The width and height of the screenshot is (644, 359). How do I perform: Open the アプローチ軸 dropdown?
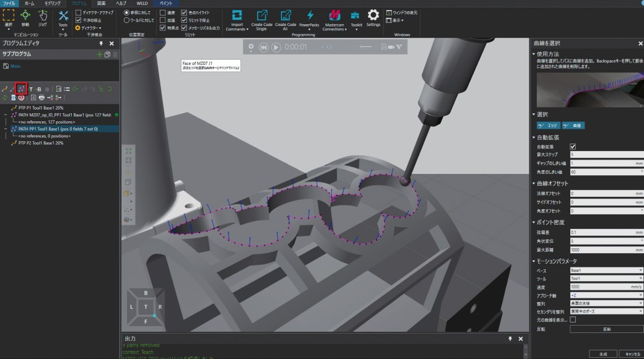(x=606, y=295)
